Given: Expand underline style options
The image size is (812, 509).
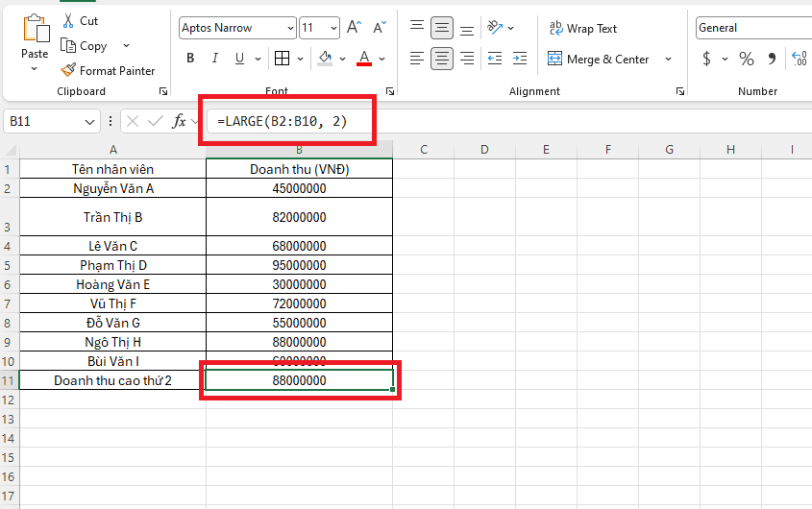Looking at the screenshot, I should (x=258, y=59).
